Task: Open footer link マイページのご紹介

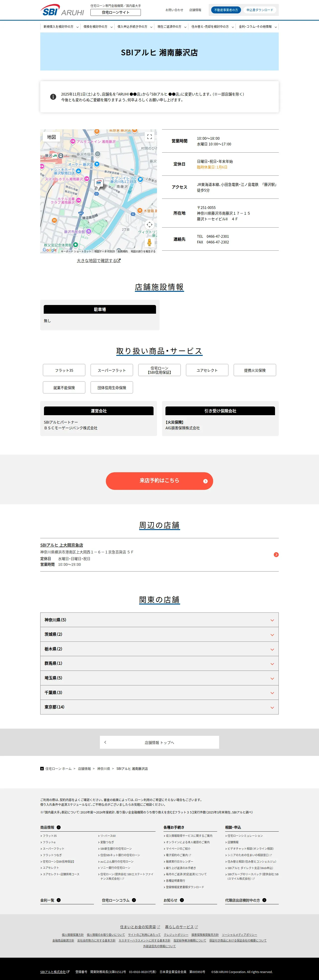Action: point(178,849)
